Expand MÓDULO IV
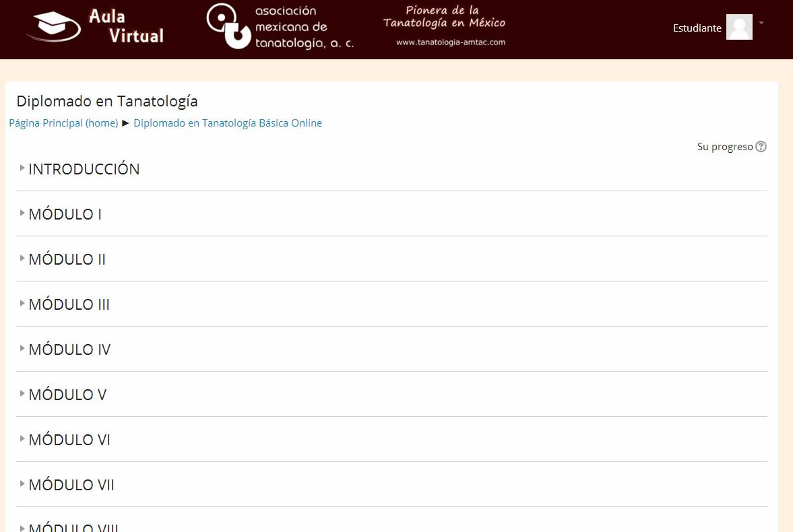Screen dimensions: 793x532 click(x=69, y=349)
